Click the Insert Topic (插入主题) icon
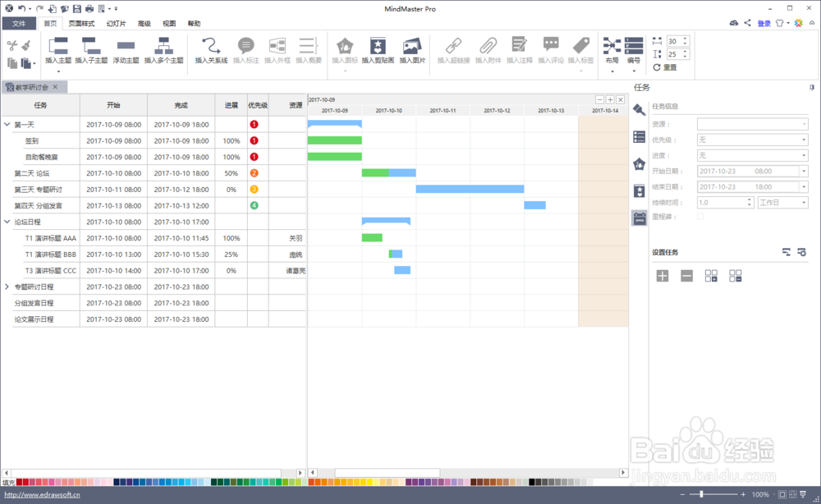The width and height of the screenshot is (821, 504). [x=58, y=47]
